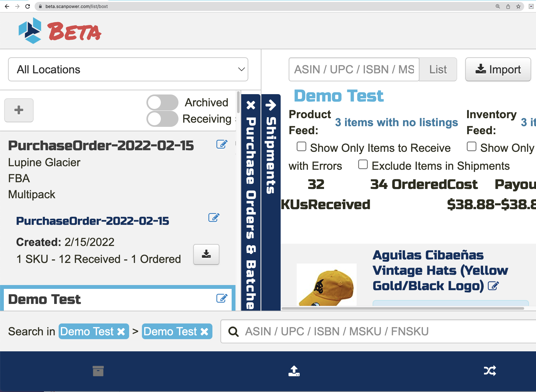The width and height of the screenshot is (536, 392).
Task: Close the Purchase Orders & Batches panel
Action: (251, 105)
